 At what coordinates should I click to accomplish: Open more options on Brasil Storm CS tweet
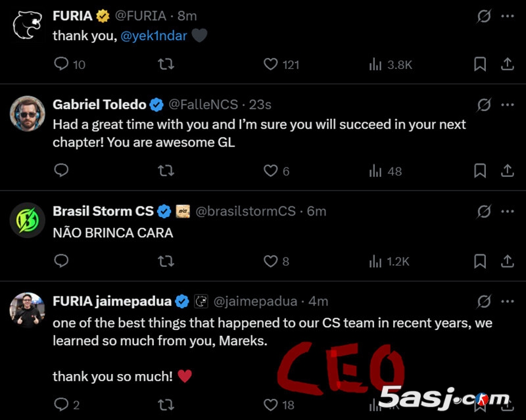click(x=507, y=211)
